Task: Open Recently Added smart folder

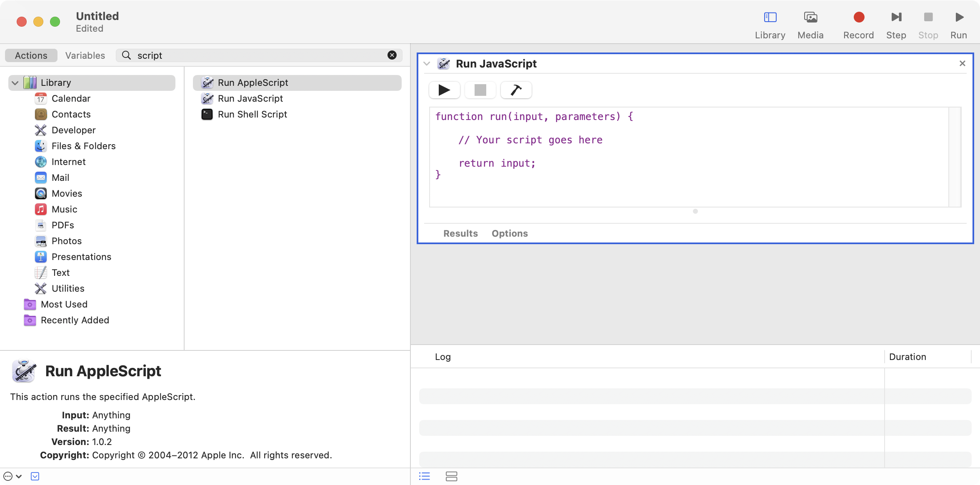Action: [x=75, y=320]
